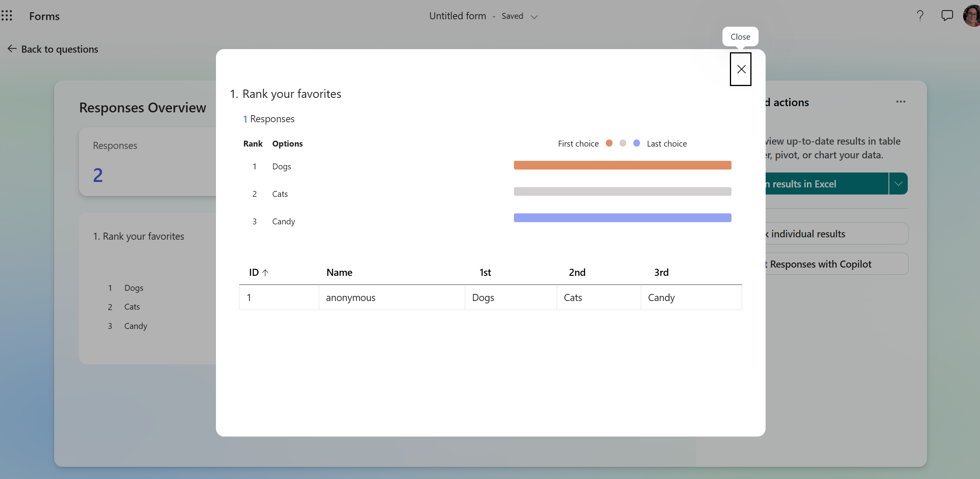The height and width of the screenshot is (479, 980).
Task: Open the feedback chat bubble icon
Action: (947, 16)
